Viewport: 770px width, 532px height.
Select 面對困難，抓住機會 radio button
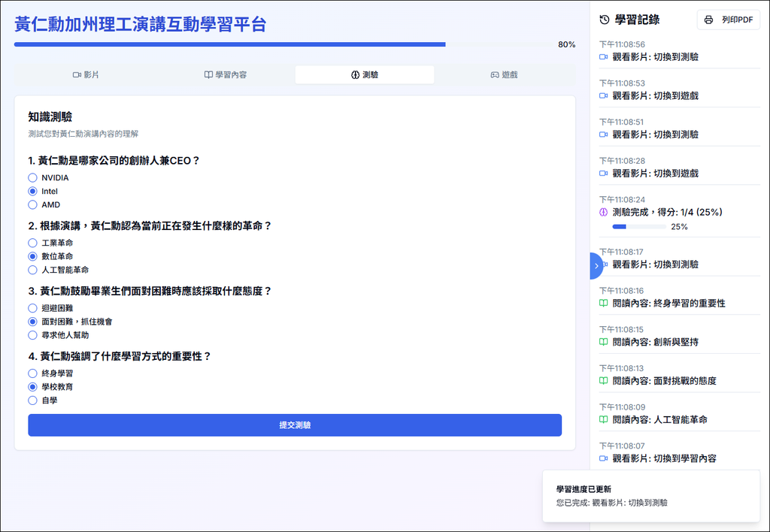coord(32,322)
